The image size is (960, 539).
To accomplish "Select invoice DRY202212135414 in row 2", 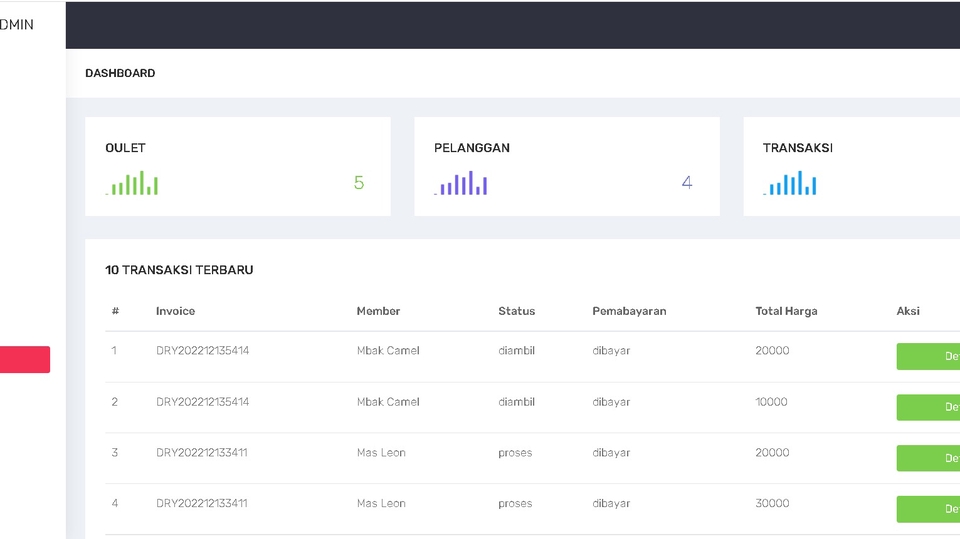I will [x=203, y=402].
